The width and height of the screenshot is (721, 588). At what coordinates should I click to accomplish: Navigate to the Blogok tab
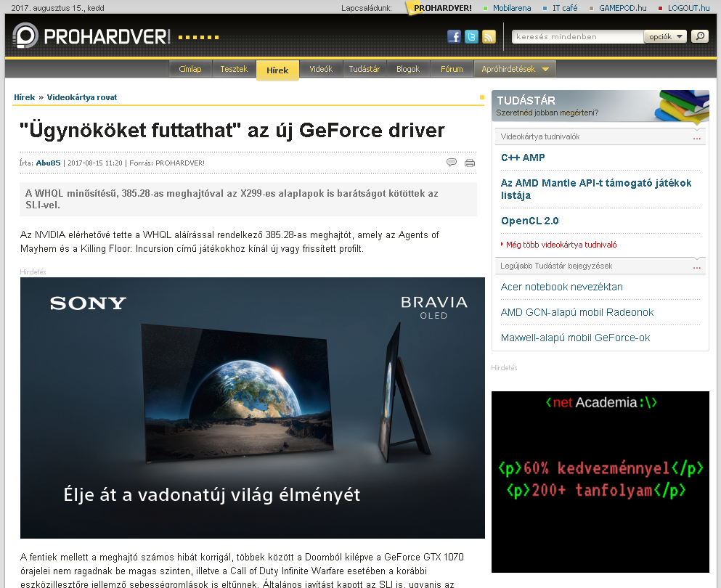point(408,69)
